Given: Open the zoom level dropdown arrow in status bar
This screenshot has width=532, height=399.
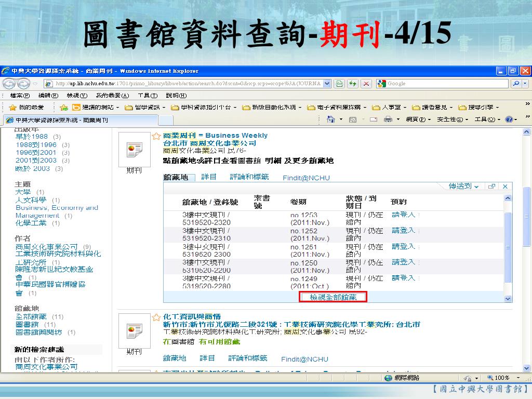Looking at the screenshot, I should pyautogui.click(x=518, y=378).
